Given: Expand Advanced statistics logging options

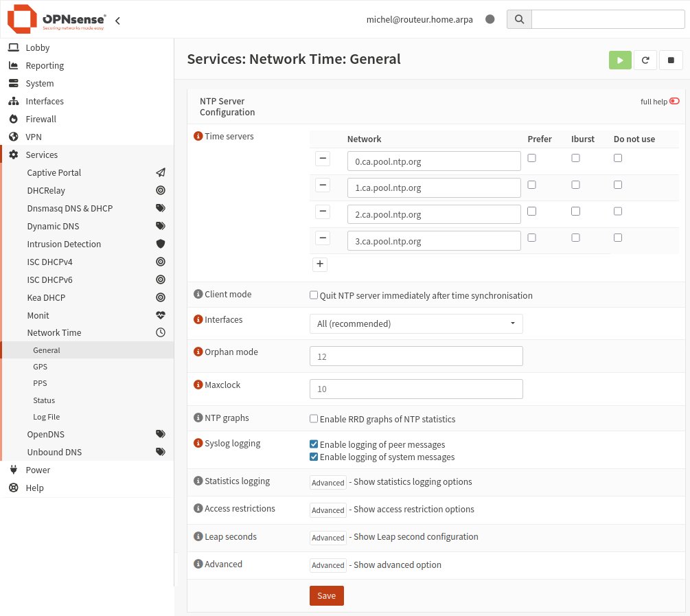Looking at the screenshot, I should click(x=327, y=483).
